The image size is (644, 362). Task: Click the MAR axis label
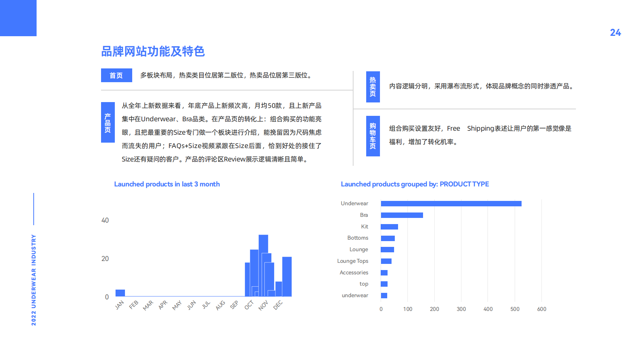tap(148, 306)
